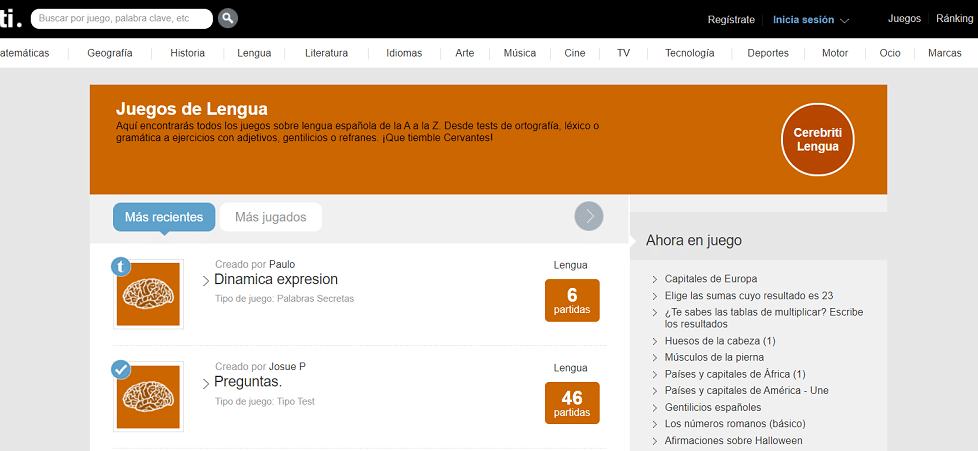Click the Ahora en juego heading
Viewport: 978px width, 451px height.
click(x=694, y=240)
